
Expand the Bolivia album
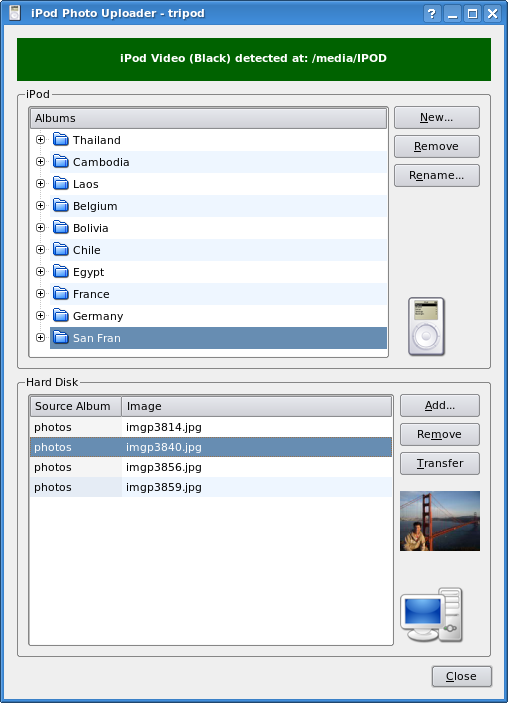coord(40,227)
